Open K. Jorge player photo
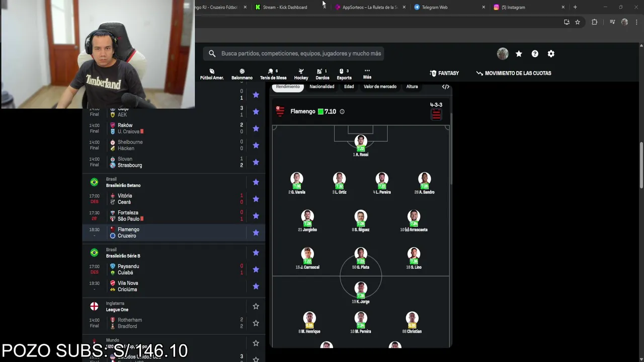Screen dimensions: 644x362 tap(361, 289)
